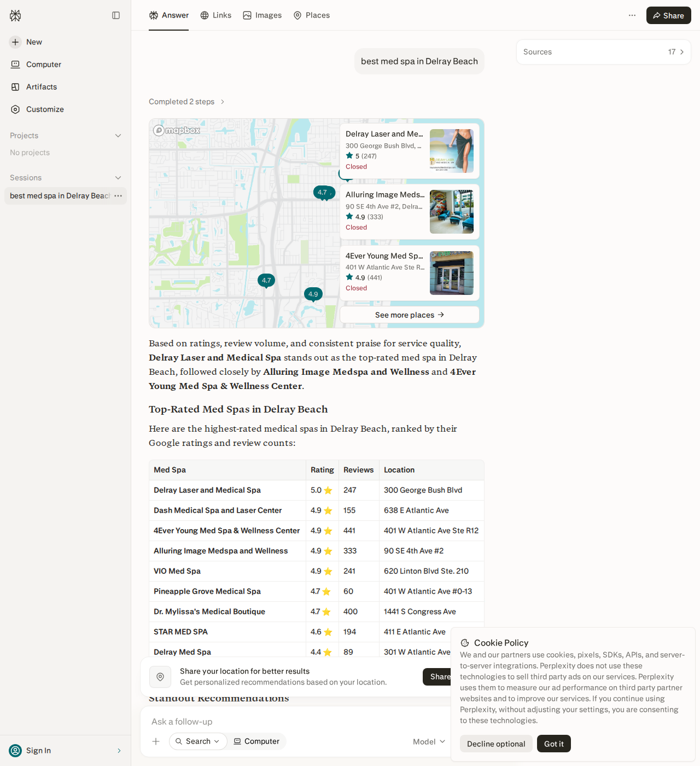
Task: Open the three-dot more options menu
Action: (x=632, y=15)
